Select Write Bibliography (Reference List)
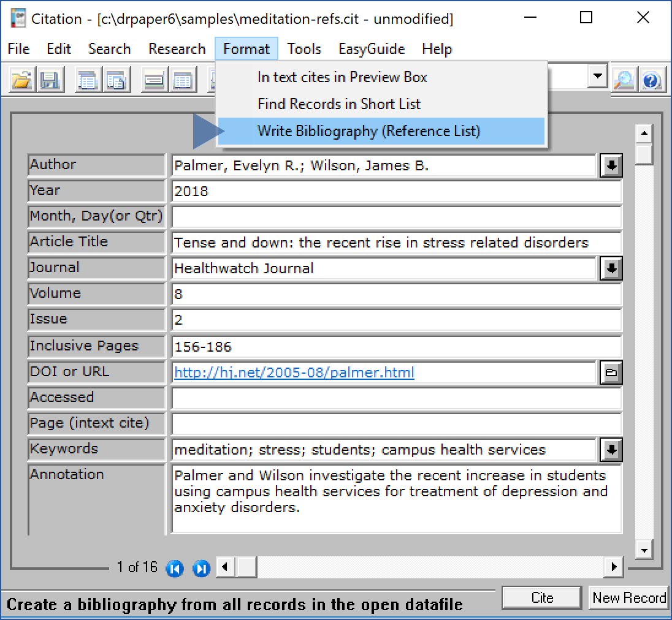This screenshot has height=620, width=672. 368,131
